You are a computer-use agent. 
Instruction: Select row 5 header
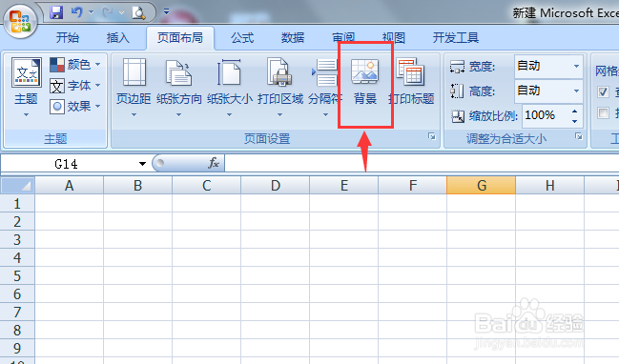[17, 276]
